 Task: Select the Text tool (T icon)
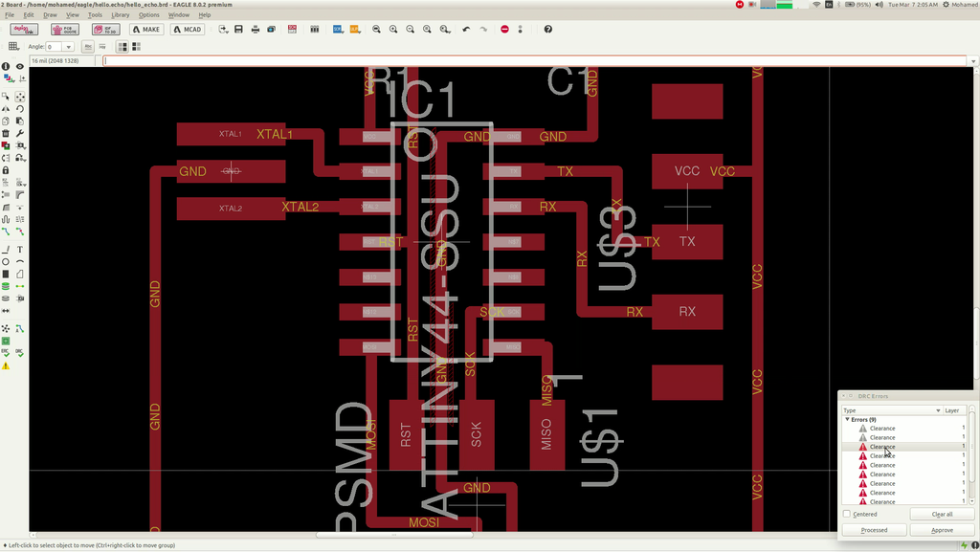click(x=20, y=249)
